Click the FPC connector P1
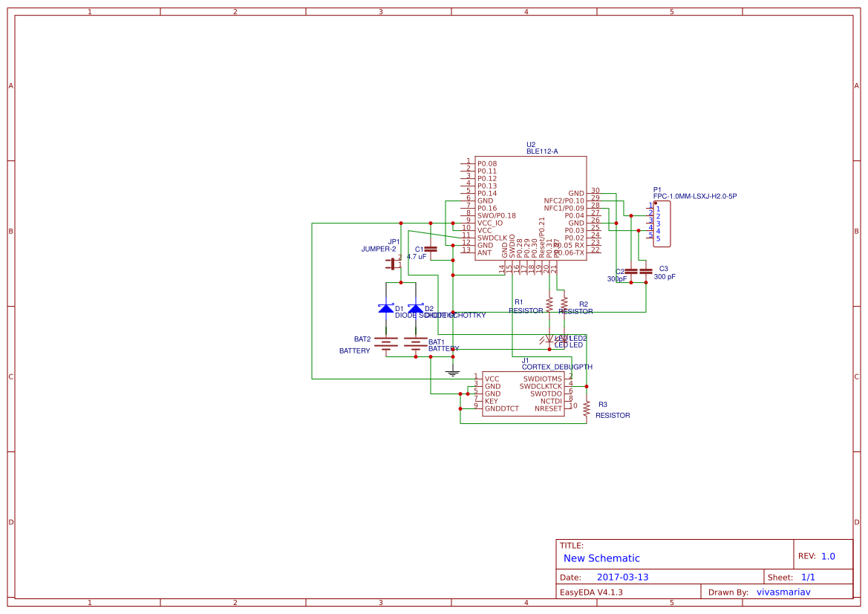The width and height of the screenshot is (868, 614). [x=661, y=223]
